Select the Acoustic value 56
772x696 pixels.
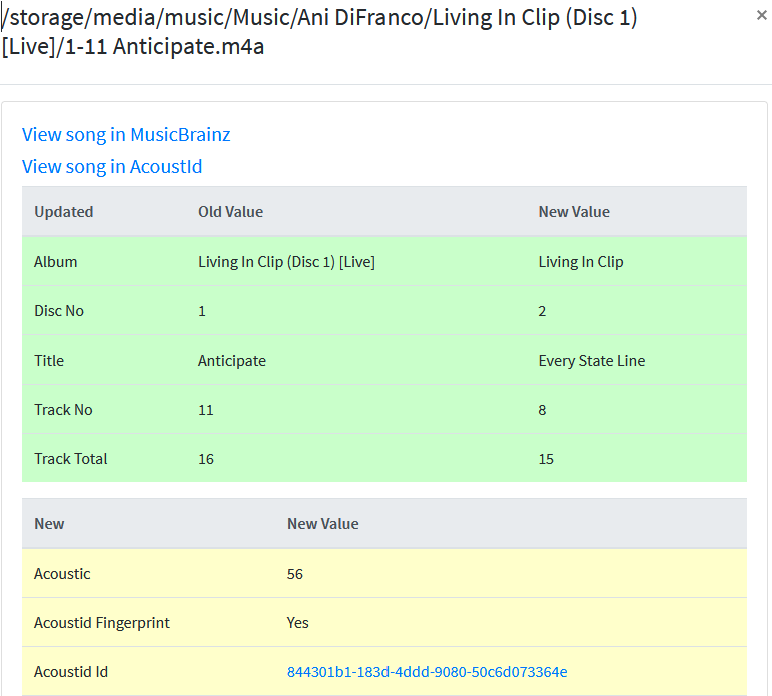coord(295,574)
